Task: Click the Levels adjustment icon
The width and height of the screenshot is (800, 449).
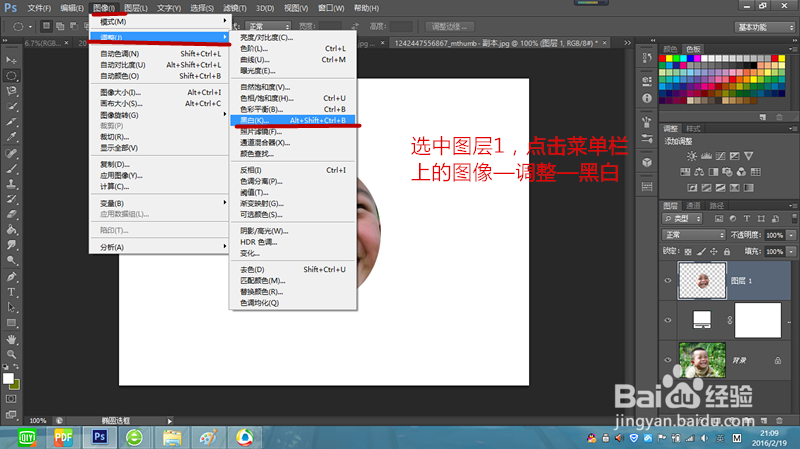Action: pyautogui.click(x=706, y=156)
